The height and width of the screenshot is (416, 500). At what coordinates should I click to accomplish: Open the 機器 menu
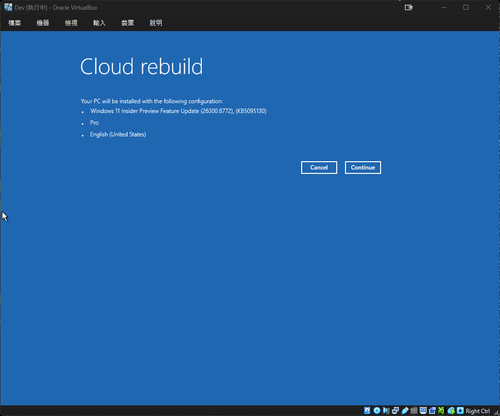click(43, 23)
